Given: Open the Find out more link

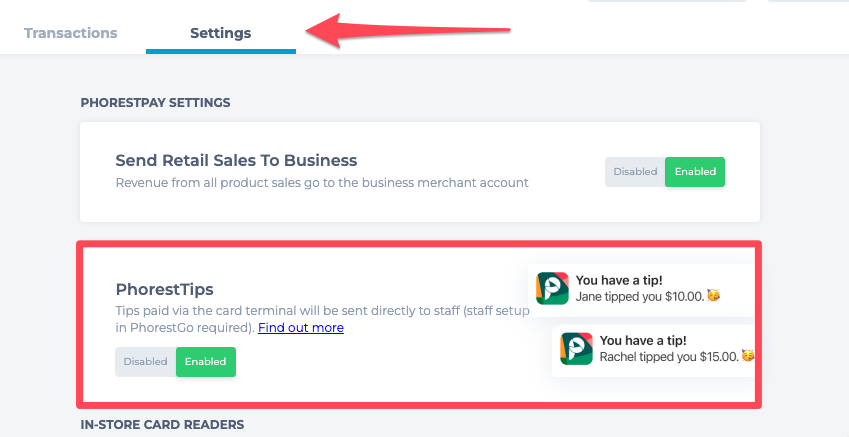Looking at the screenshot, I should [x=301, y=328].
